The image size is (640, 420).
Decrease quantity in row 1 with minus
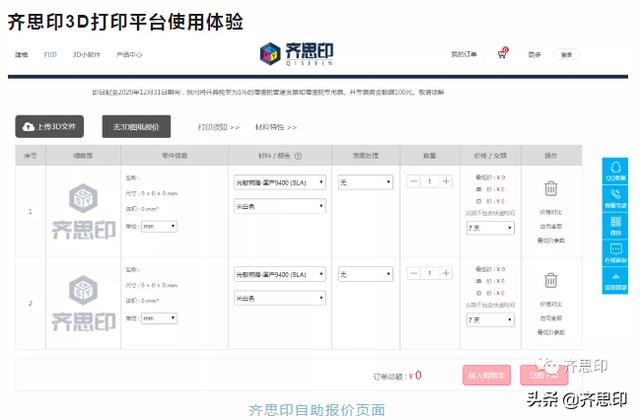(x=413, y=181)
